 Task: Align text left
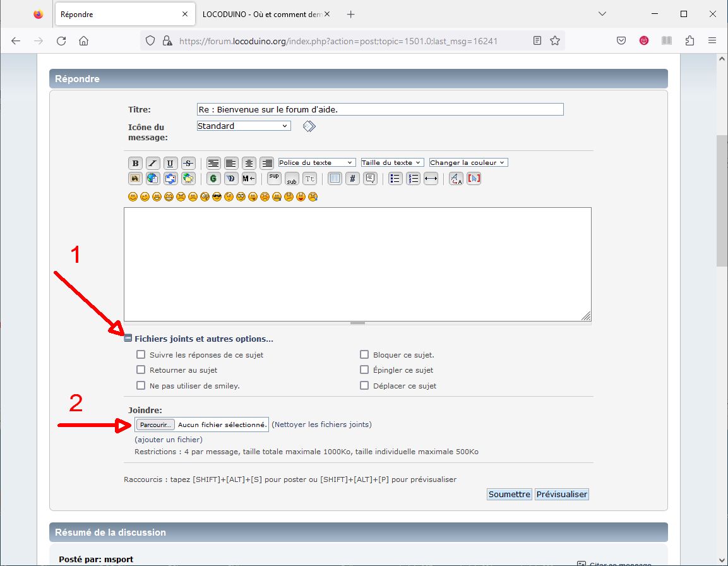coord(230,163)
